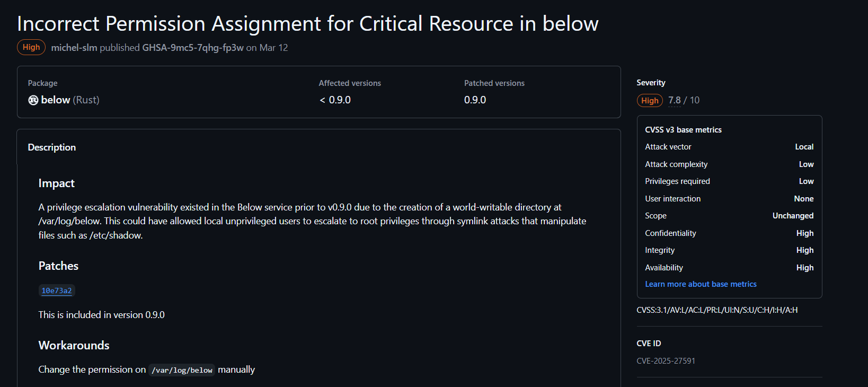Click the High badge in Severity sidebar
Screen dimensions: 868x387
click(x=650, y=101)
